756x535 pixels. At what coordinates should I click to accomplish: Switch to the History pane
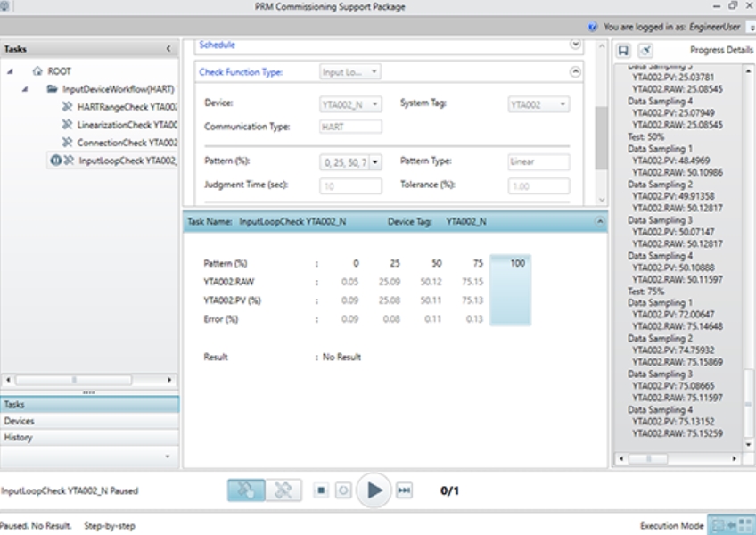(90, 437)
